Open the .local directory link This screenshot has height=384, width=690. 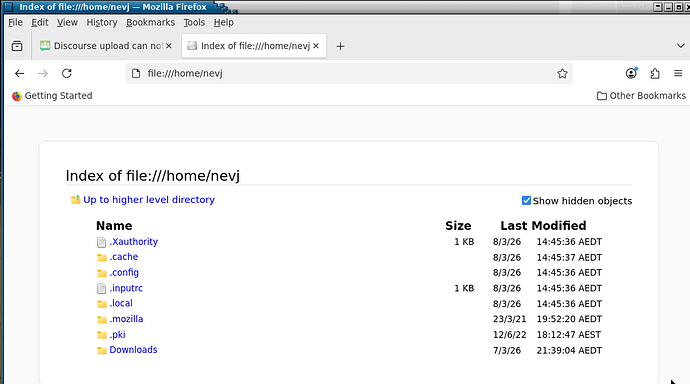tap(121, 304)
